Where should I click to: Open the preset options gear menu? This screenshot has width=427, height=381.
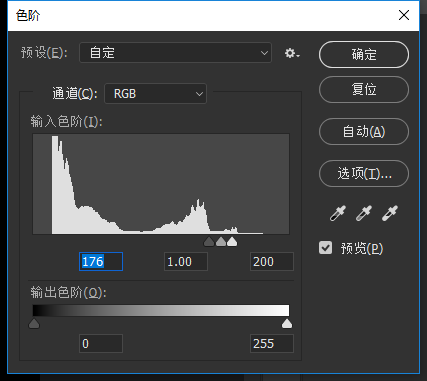292,53
